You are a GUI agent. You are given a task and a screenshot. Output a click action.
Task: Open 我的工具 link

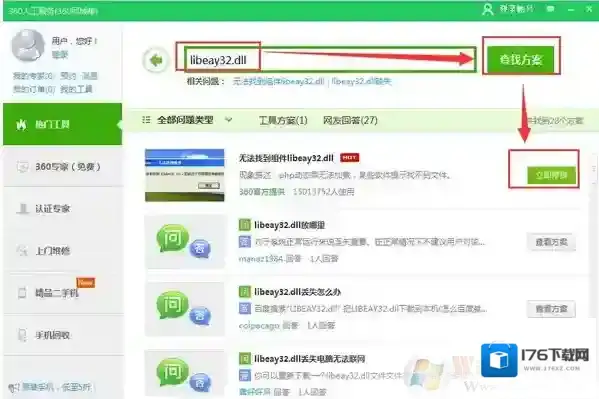(76, 89)
